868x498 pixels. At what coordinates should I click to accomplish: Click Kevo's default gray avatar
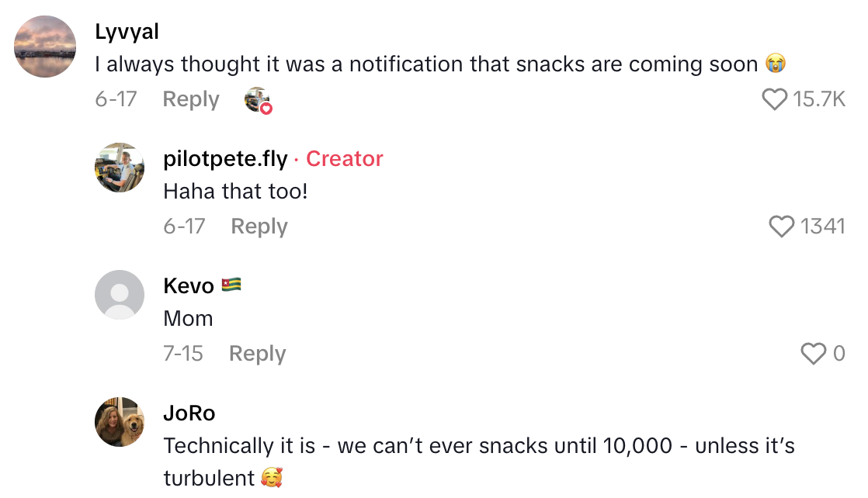tap(120, 295)
